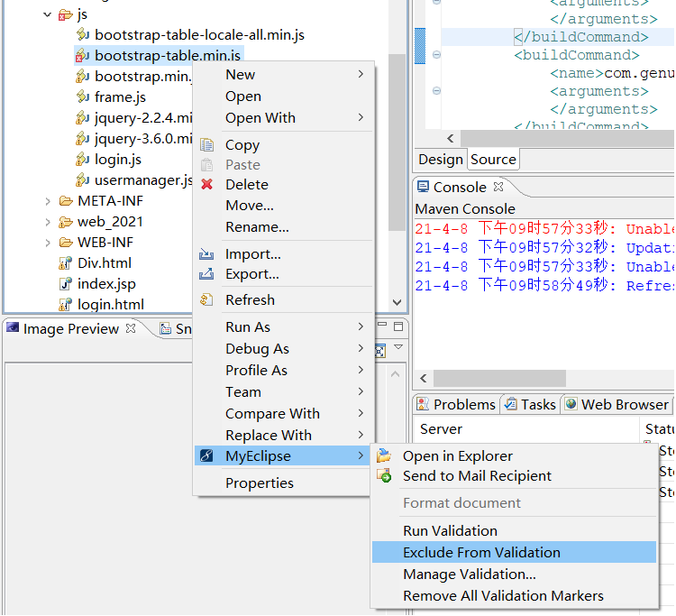This screenshot has width=676, height=616.
Task: Click the index.jsp file icon
Action: click(x=65, y=283)
